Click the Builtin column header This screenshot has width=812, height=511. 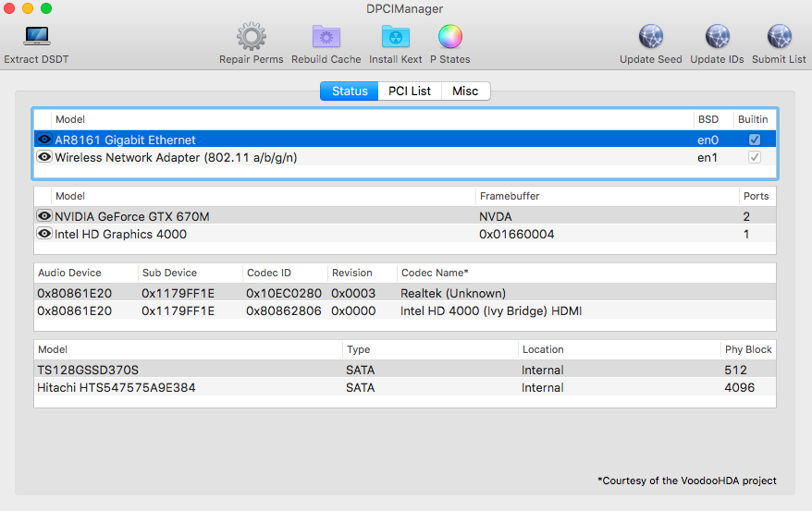click(x=753, y=119)
